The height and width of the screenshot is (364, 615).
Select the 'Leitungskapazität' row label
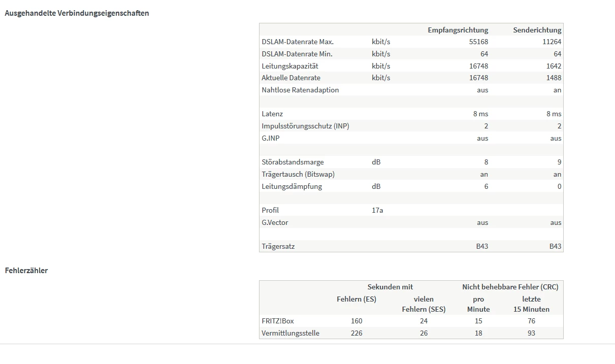290,66
